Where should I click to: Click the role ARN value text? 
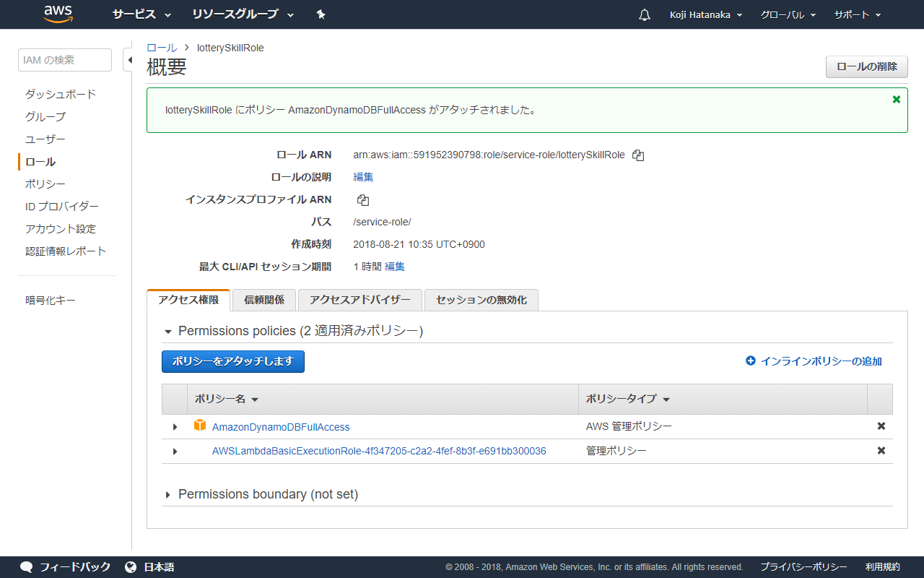489,155
